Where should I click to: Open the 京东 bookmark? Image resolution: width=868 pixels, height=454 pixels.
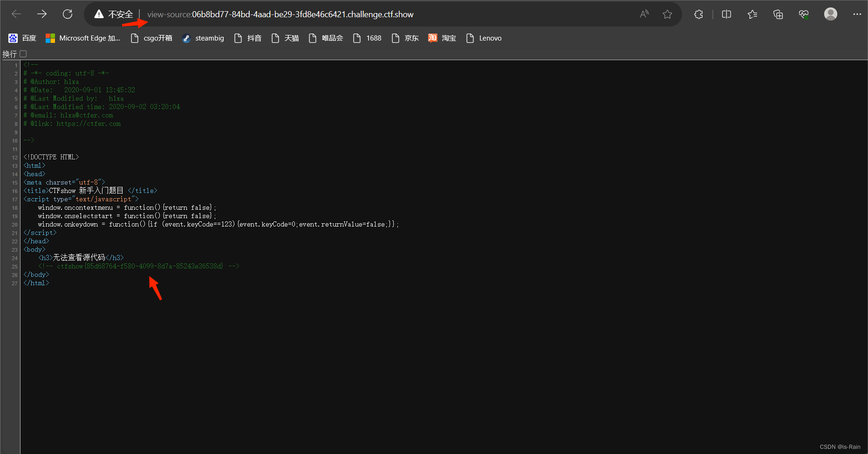pos(405,38)
